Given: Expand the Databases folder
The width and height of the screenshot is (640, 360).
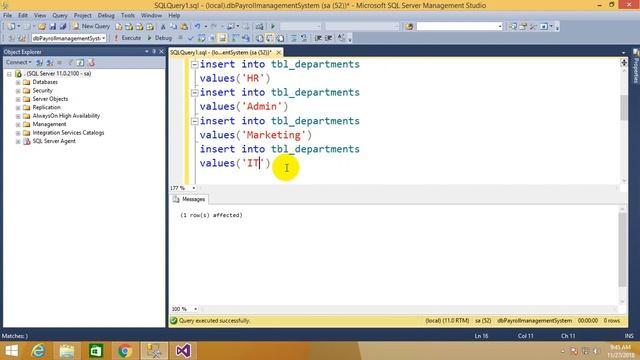Looking at the screenshot, I should 18,82.
